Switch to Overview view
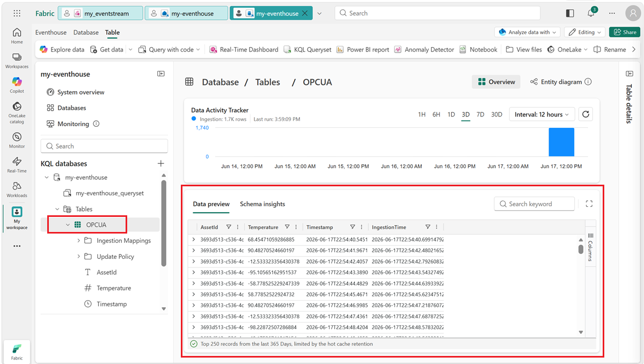The image size is (644, 364). pos(496,82)
